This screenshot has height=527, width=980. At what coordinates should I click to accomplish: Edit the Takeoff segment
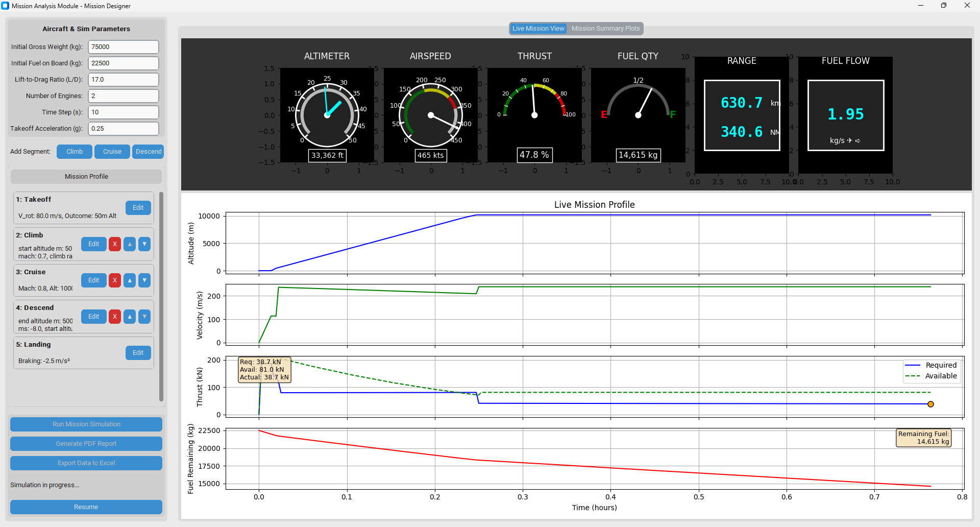tap(138, 207)
